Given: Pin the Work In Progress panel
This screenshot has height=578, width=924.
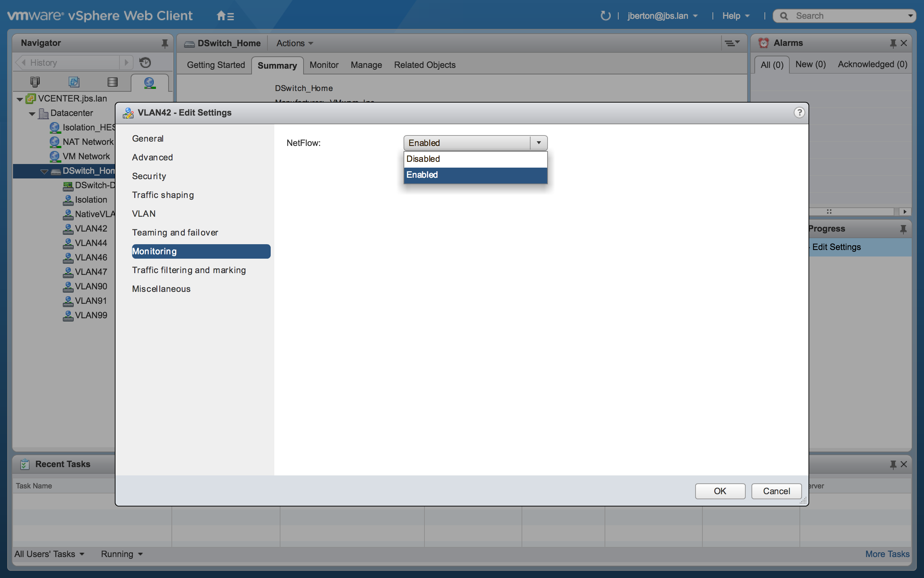Looking at the screenshot, I should (903, 229).
